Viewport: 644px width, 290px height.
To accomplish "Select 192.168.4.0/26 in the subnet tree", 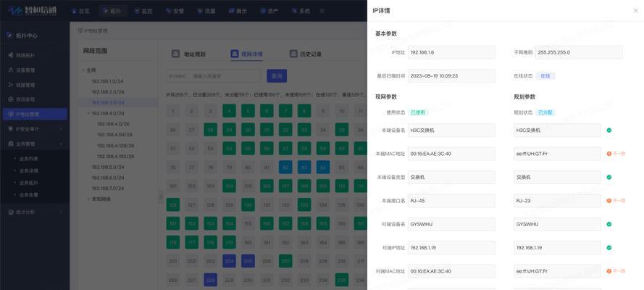I will pyautogui.click(x=113, y=124).
